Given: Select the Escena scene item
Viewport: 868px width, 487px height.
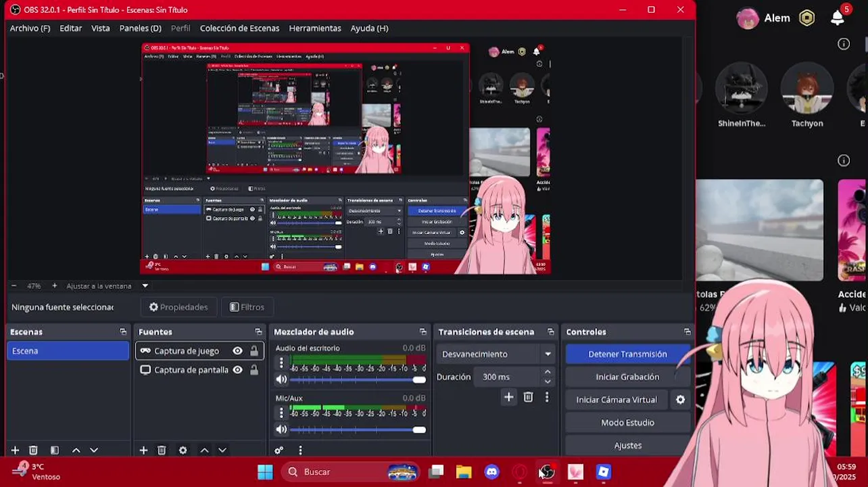Looking at the screenshot, I should pos(68,351).
